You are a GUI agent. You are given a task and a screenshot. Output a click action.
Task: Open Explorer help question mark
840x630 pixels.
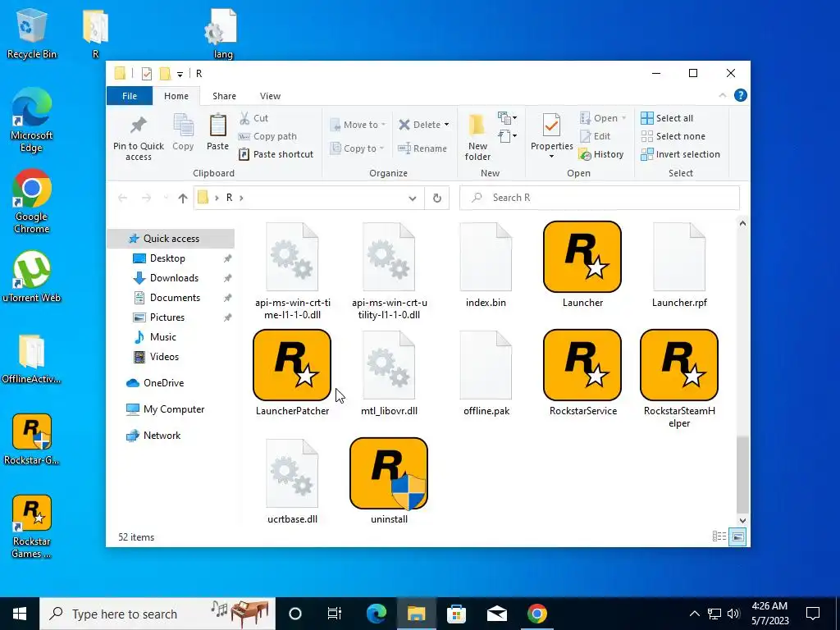tap(741, 95)
